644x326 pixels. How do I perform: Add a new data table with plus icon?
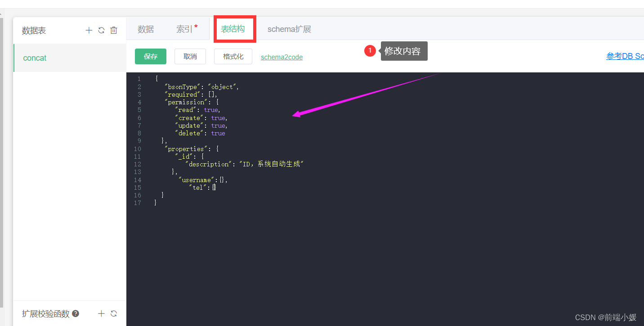coord(89,31)
